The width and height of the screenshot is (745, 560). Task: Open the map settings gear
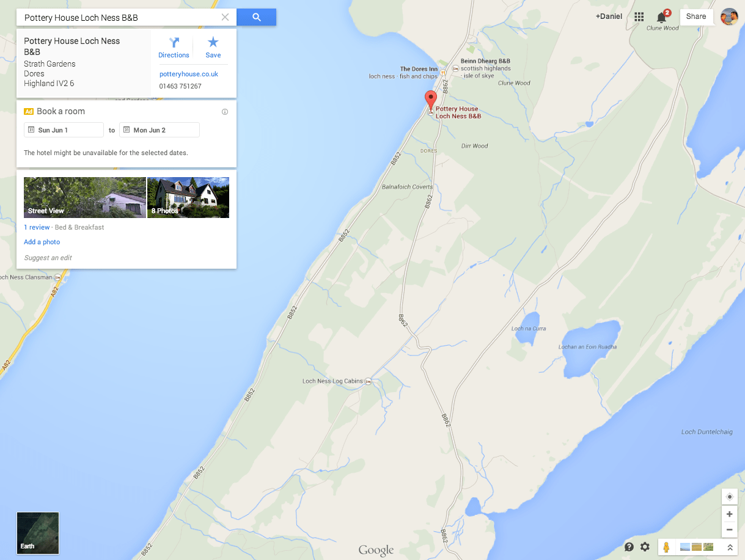click(x=645, y=547)
